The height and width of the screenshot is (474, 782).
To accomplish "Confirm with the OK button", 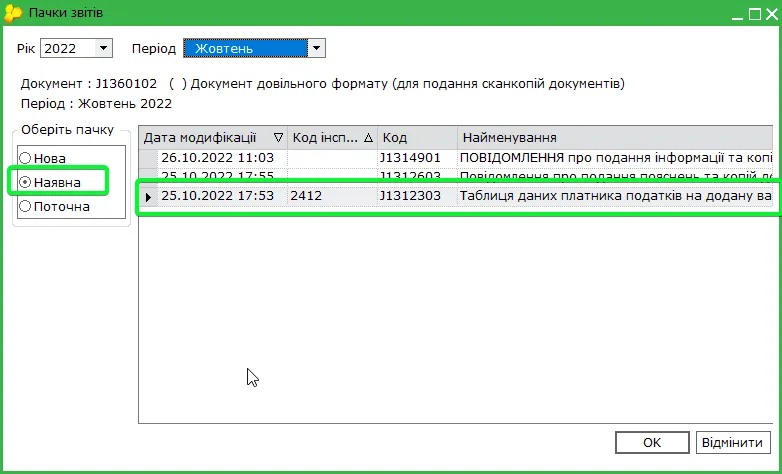I will [652, 443].
